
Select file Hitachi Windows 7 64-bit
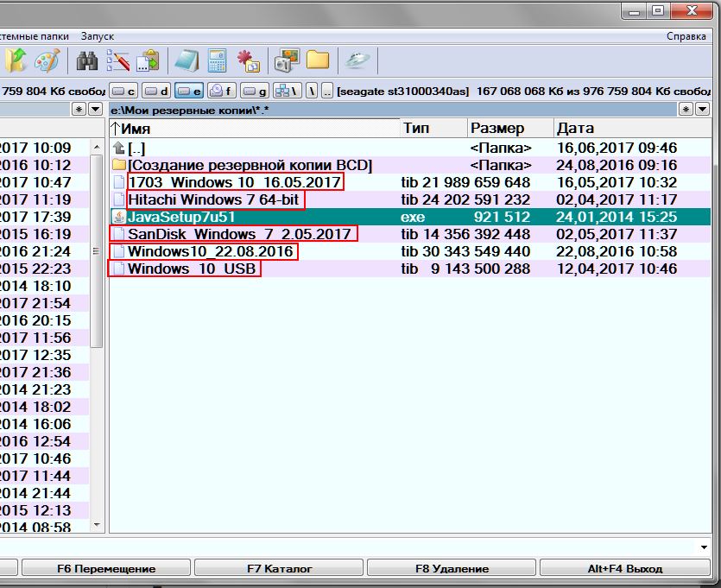coord(409,199)
